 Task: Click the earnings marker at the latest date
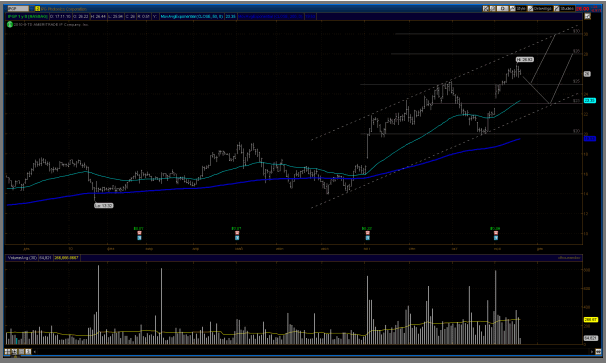click(495, 233)
